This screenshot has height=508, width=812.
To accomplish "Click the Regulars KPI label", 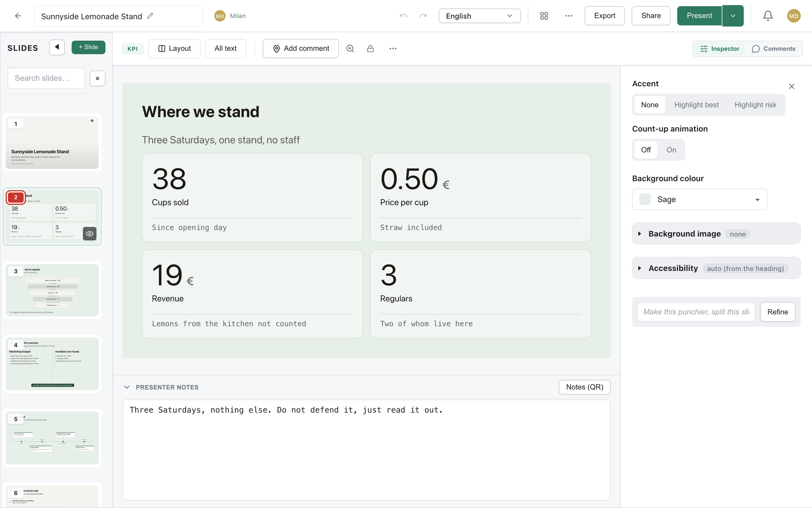I will 396,298.
